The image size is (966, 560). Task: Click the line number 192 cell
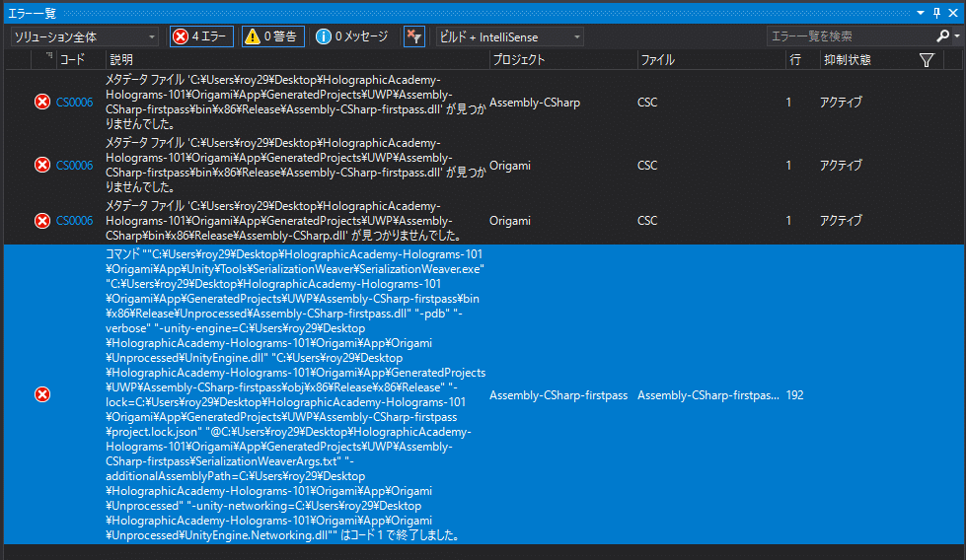point(794,395)
